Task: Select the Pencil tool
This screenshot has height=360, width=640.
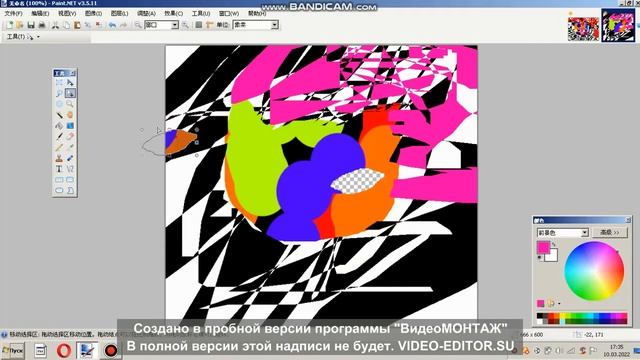Action: tap(59, 147)
